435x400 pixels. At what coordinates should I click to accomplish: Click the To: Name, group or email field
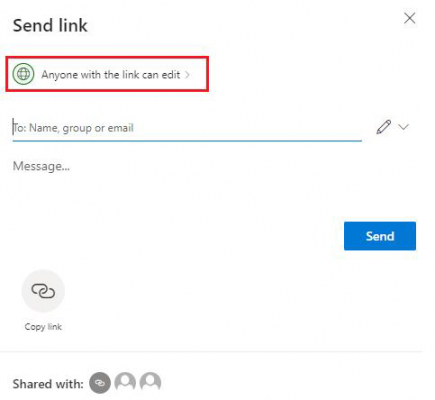coord(187,128)
